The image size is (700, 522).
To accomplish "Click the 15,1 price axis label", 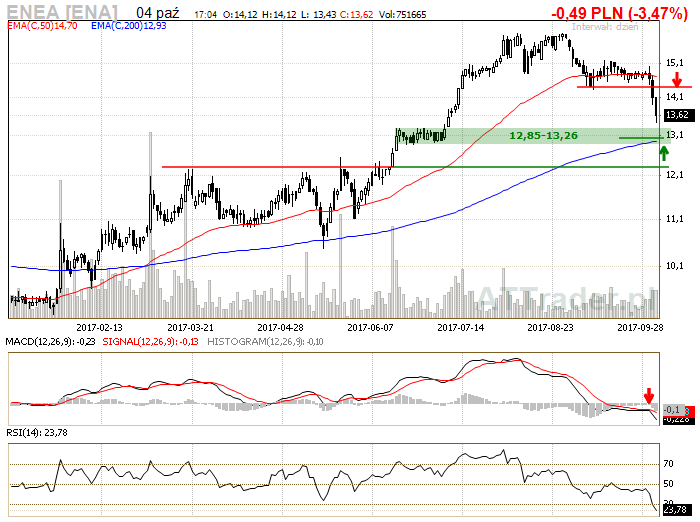I will tap(675, 63).
